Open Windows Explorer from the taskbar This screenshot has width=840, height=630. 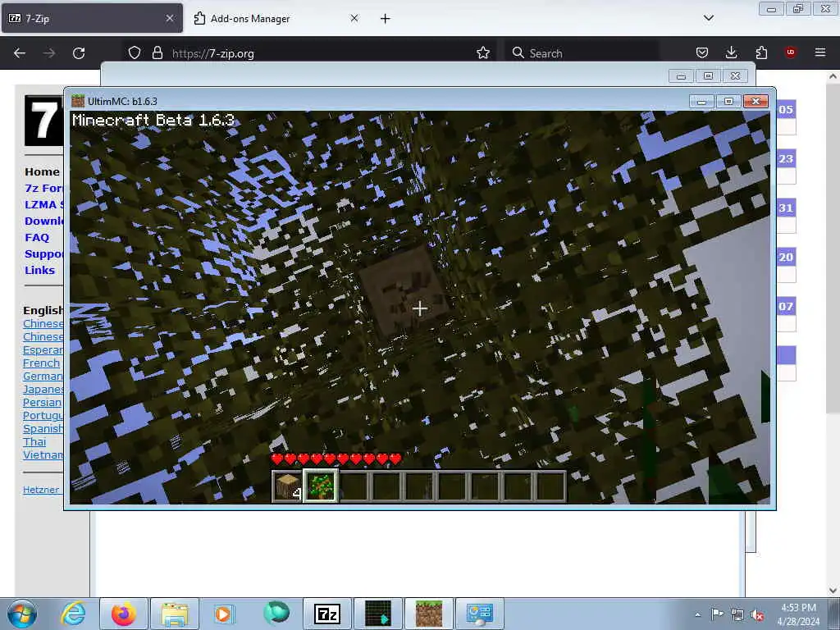pos(174,614)
